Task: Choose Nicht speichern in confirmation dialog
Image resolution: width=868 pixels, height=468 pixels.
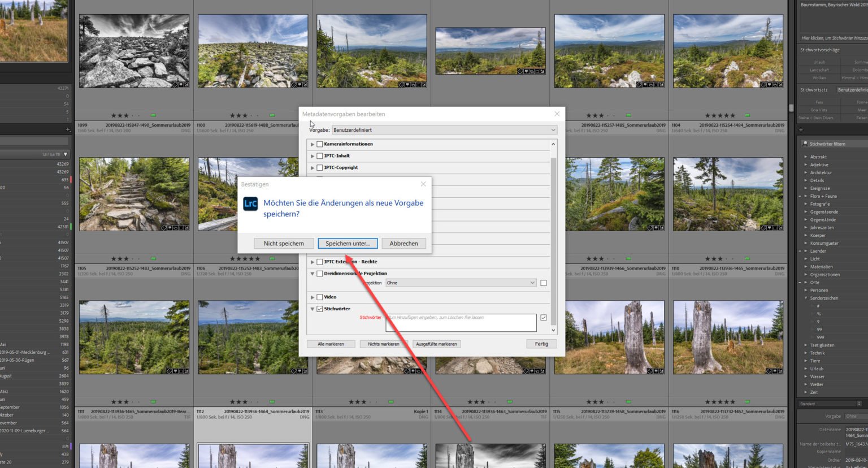Action: 284,244
